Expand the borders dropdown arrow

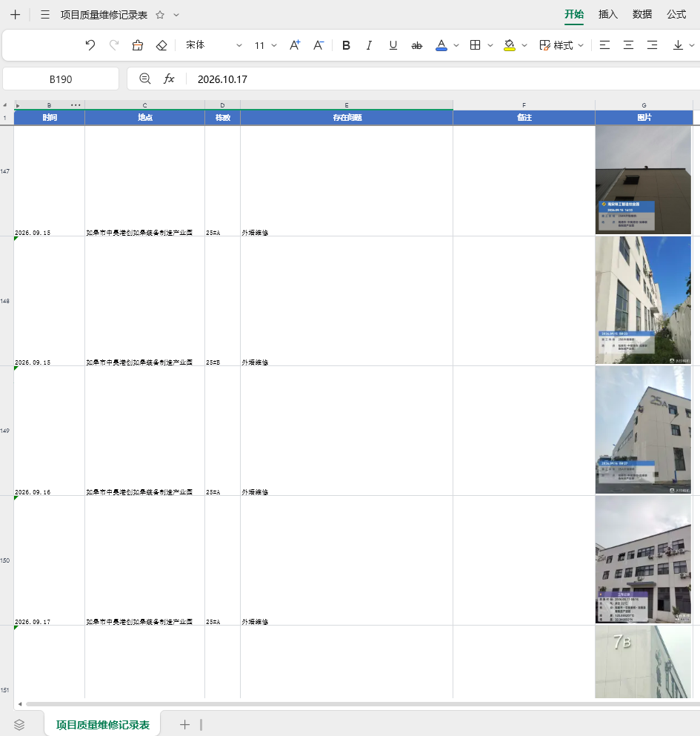(490, 45)
